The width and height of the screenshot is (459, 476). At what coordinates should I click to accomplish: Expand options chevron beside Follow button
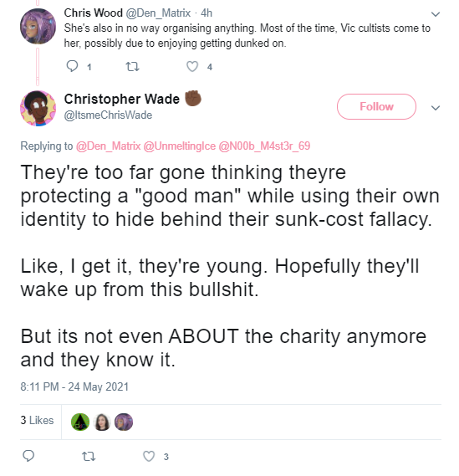coord(436,108)
